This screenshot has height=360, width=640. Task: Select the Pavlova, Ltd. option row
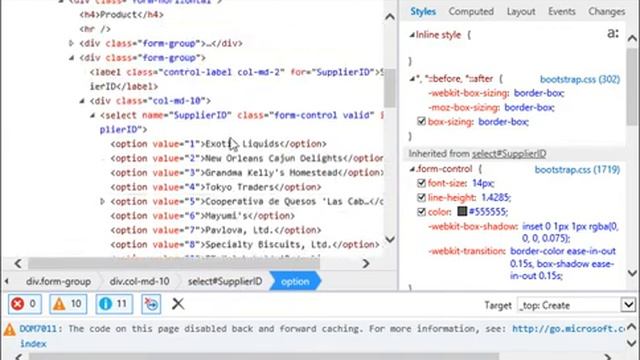coord(216,230)
